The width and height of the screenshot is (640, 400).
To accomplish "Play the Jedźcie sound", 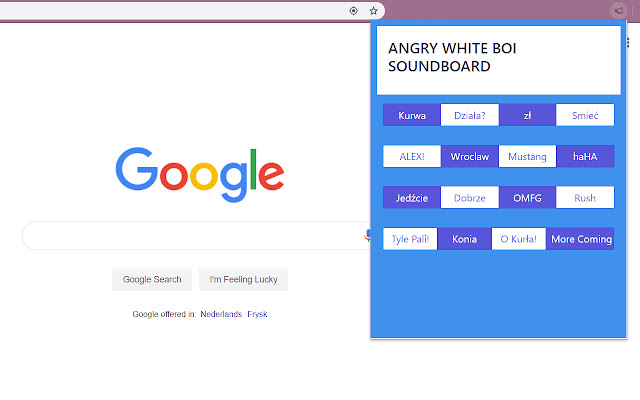I will coord(412,198).
